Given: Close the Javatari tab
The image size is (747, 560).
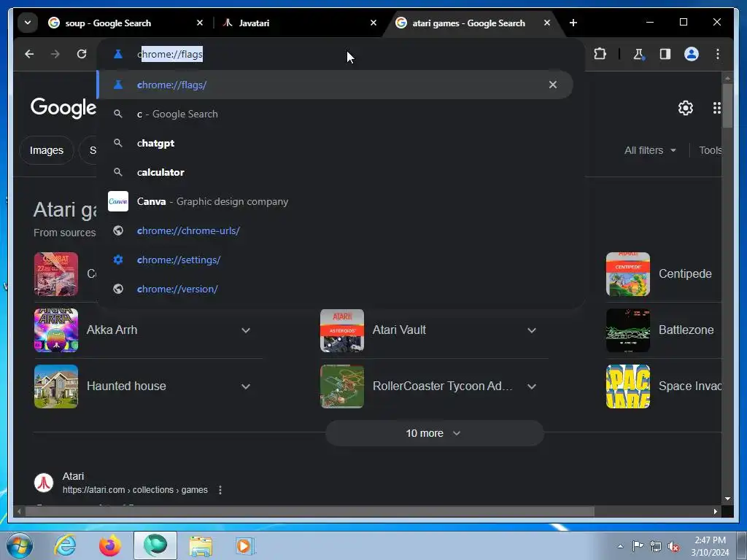Looking at the screenshot, I should 373,23.
